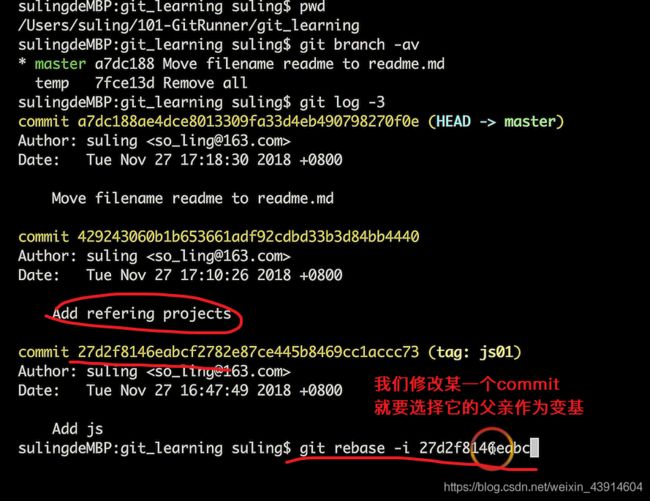Click commit hash 27d2f8146eabcf2782e87ce445b8469cc1accc73

coord(248,352)
